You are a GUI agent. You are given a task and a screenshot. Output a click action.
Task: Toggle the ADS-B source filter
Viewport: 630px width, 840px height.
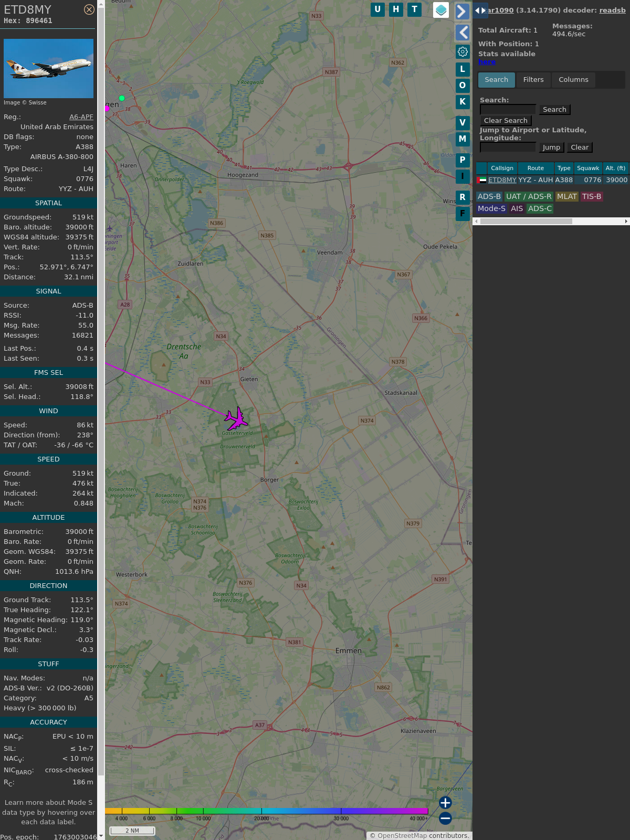489,196
